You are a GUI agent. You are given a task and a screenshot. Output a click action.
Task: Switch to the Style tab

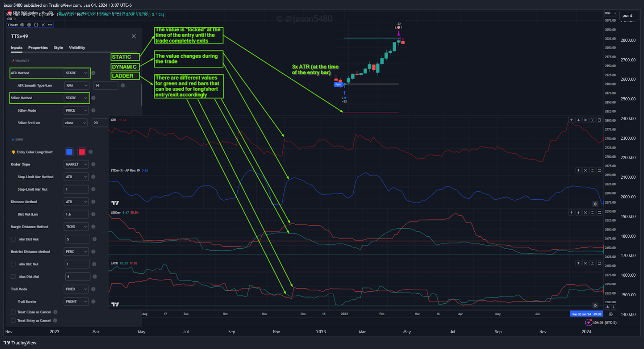pos(58,48)
